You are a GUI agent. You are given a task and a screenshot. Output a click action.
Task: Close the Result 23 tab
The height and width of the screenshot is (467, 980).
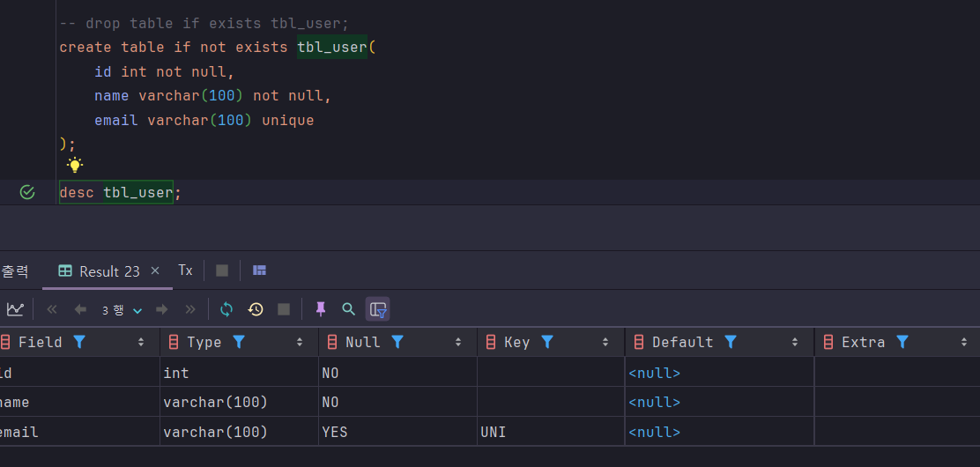tap(155, 271)
